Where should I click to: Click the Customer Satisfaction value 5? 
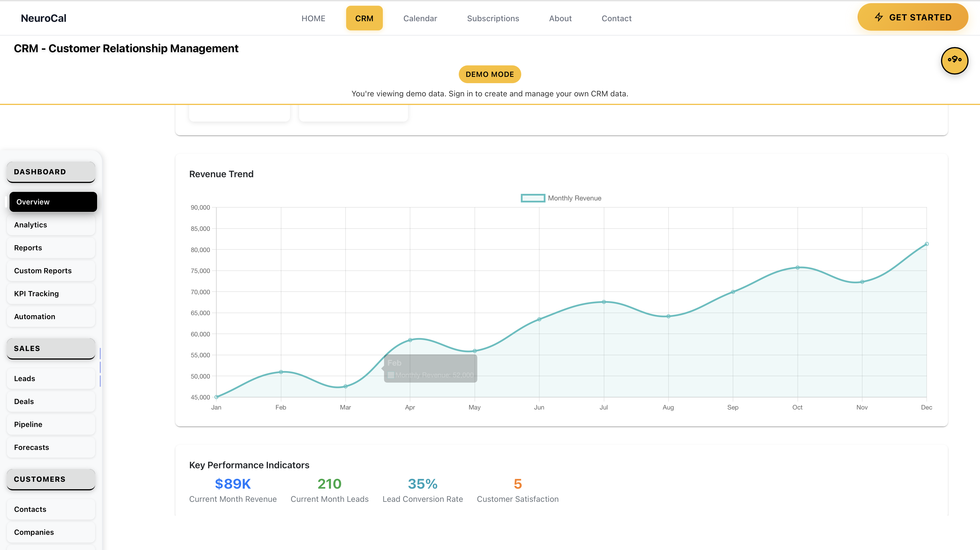[518, 484]
